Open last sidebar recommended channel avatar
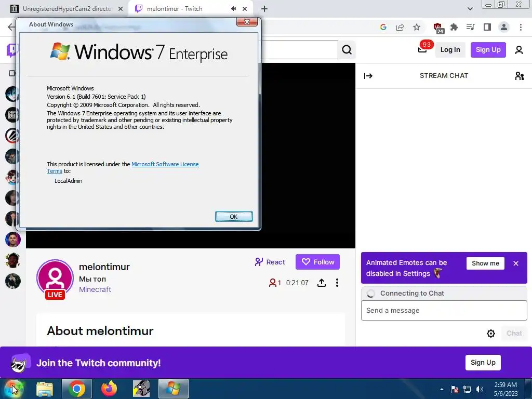Screen dimensions: 532x399 pos(13,281)
